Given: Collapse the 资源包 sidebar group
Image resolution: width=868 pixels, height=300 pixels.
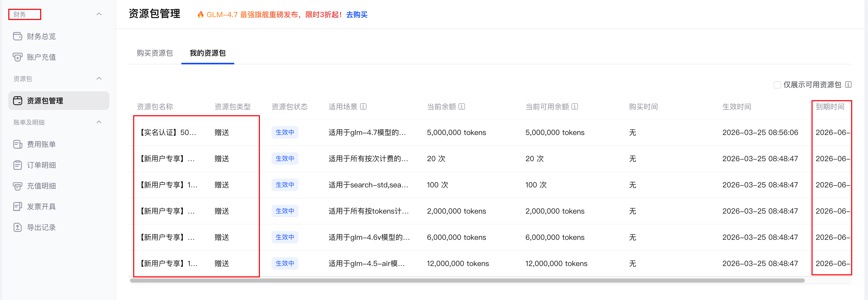Looking at the screenshot, I should click(x=99, y=79).
